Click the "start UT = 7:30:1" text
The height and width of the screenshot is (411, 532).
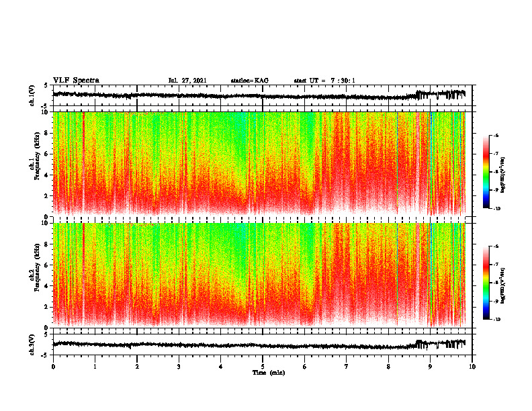(x=324, y=81)
